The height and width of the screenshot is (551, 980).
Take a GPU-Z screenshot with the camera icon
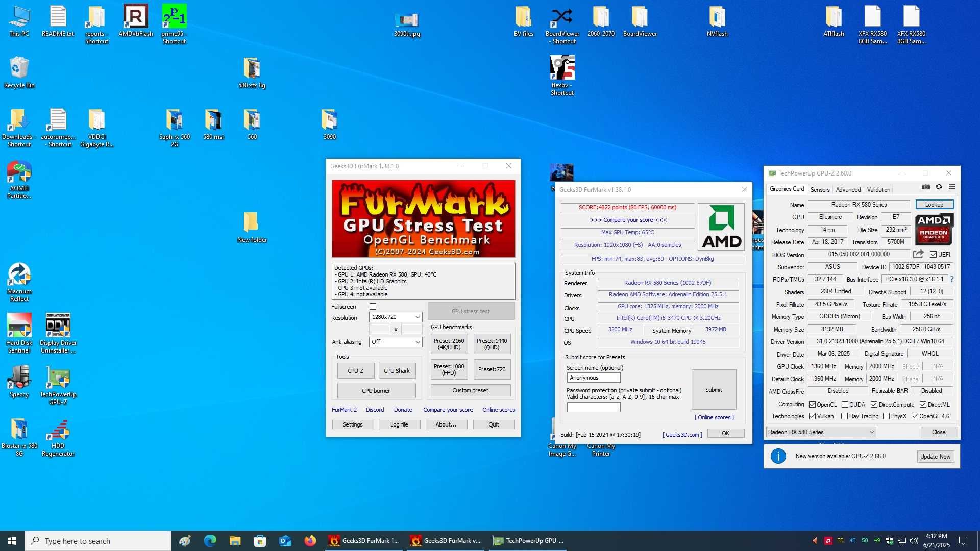coord(925,187)
